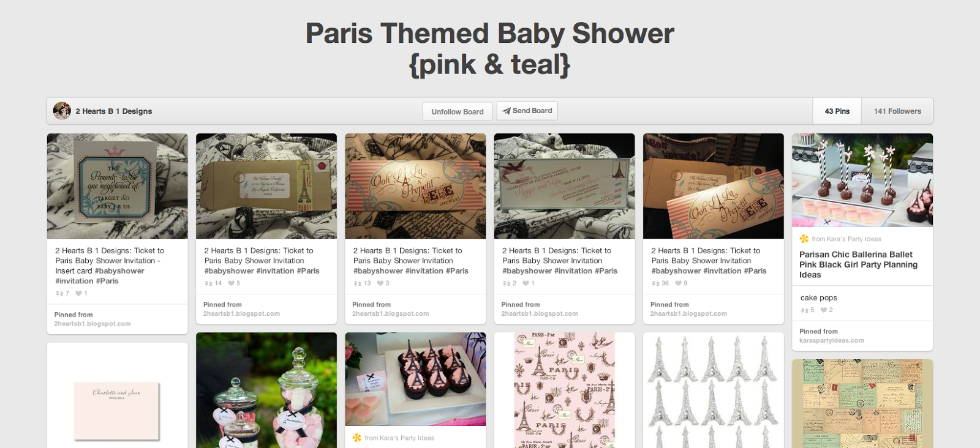Click the heart icon with 9 likes
Image resolution: width=980 pixels, height=448 pixels.
point(679,283)
